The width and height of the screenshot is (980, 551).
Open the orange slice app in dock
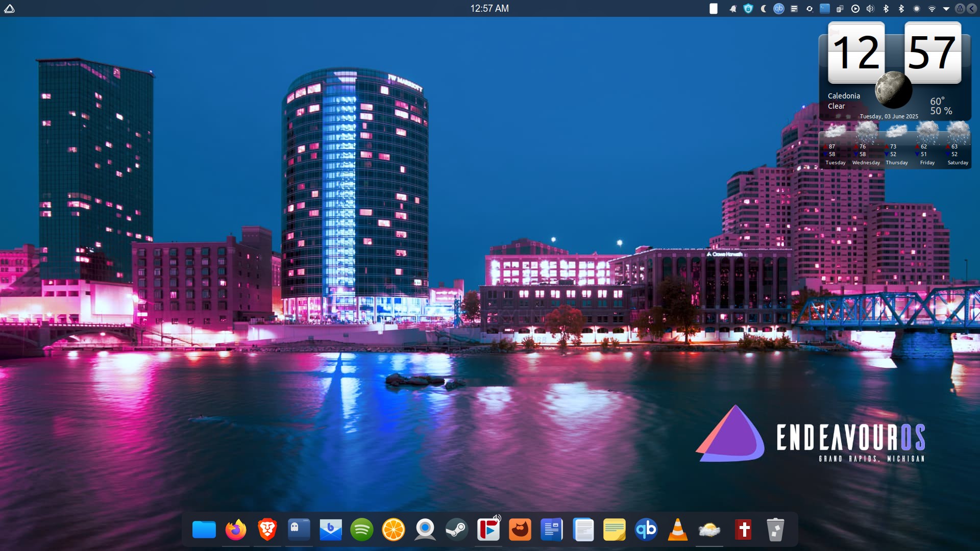coord(394,530)
